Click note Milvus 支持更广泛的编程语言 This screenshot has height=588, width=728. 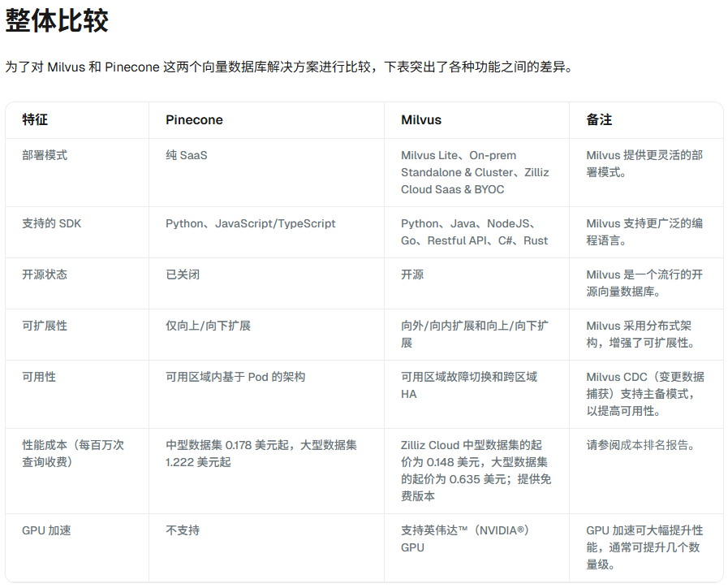point(644,232)
